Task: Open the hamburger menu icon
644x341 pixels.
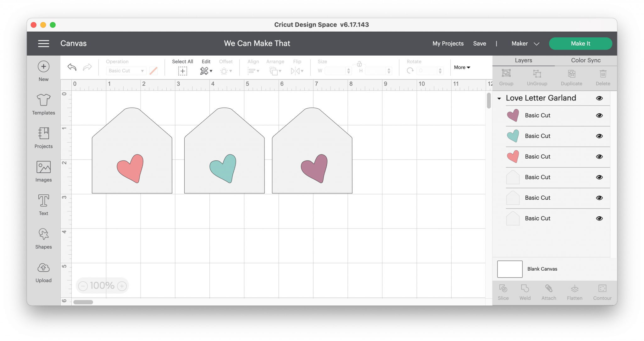Action: coord(43,44)
